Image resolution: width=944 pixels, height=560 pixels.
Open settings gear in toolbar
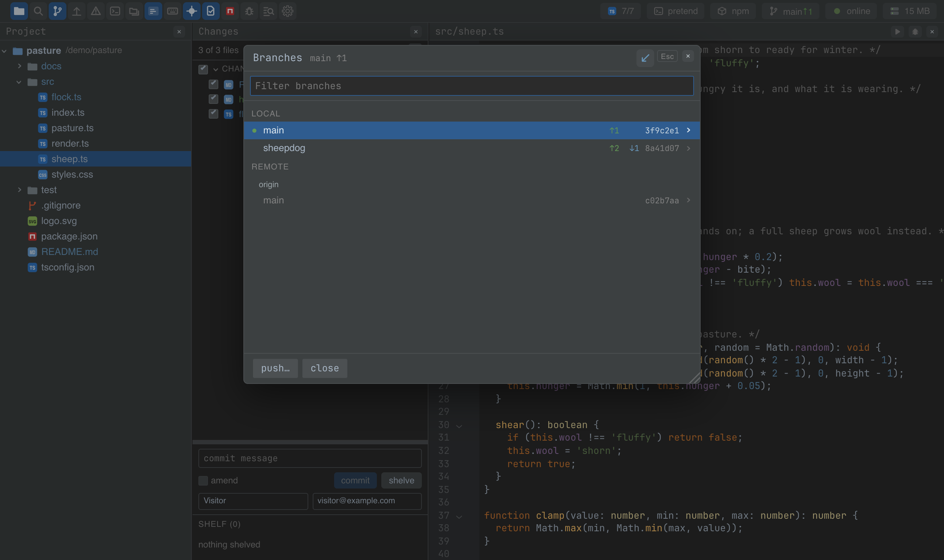[x=288, y=11]
